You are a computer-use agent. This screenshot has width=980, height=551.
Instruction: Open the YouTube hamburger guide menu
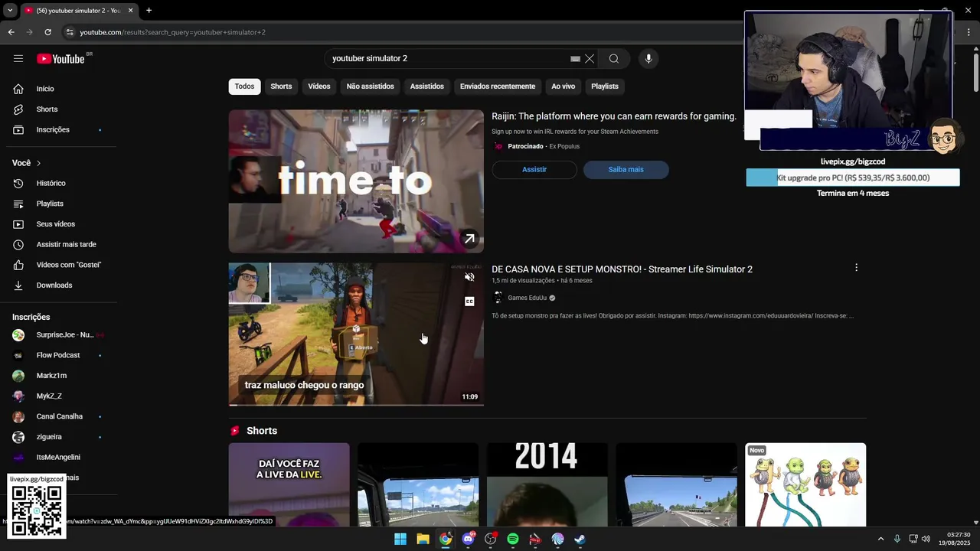coord(18,59)
